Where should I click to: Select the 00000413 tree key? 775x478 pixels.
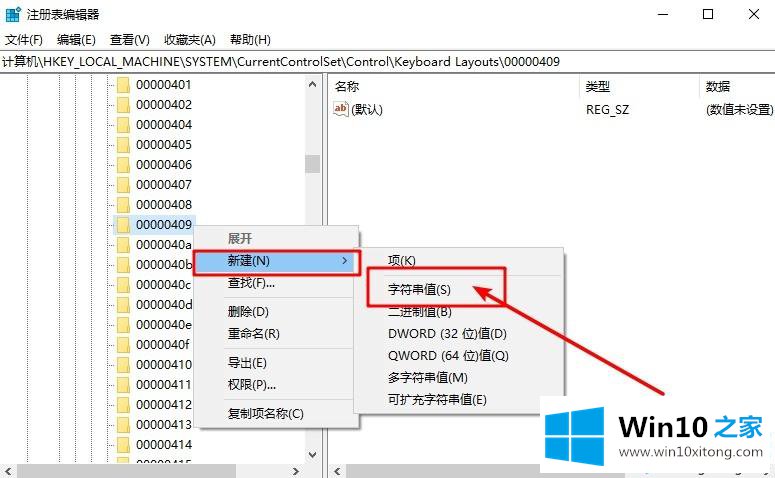point(164,425)
